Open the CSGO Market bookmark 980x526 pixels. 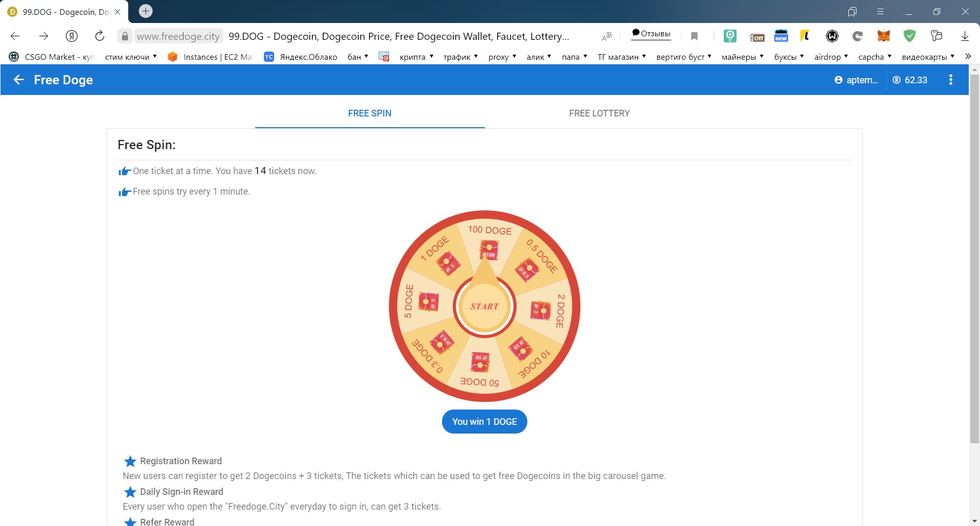(x=52, y=57)
